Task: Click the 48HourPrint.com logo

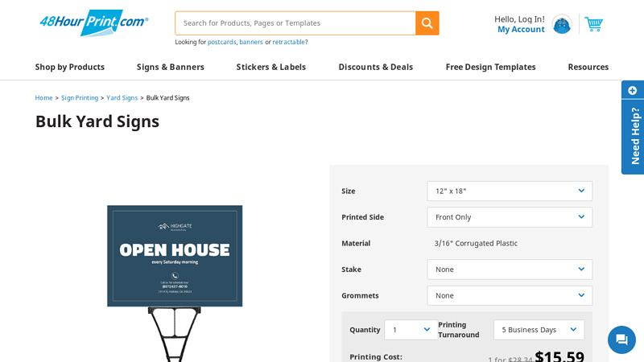Action: coord(93,23)
